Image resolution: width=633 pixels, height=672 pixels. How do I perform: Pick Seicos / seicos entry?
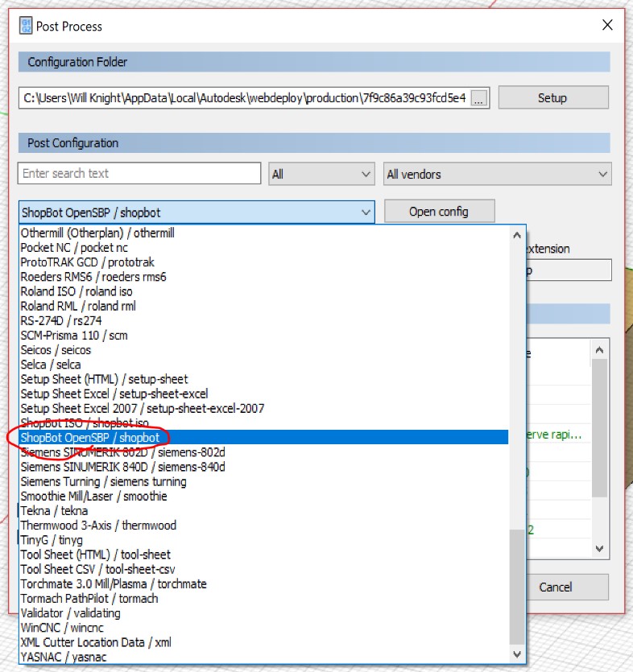coord(264,350)
